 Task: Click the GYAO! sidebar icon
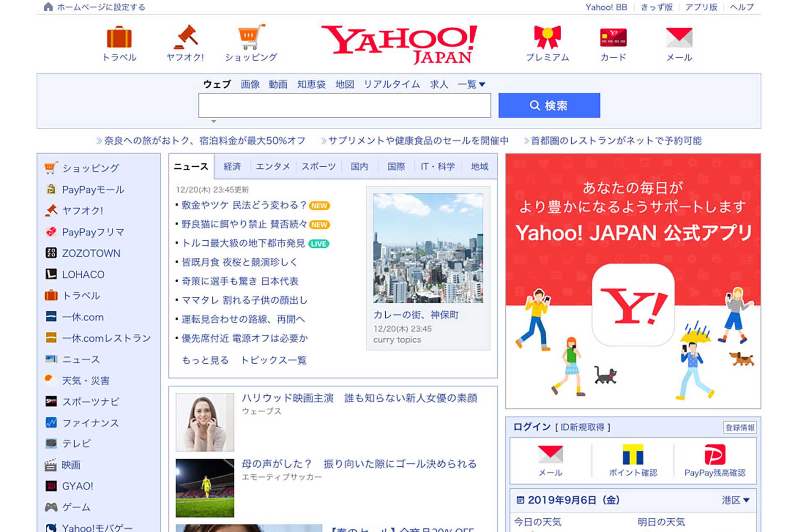[51, 486]
